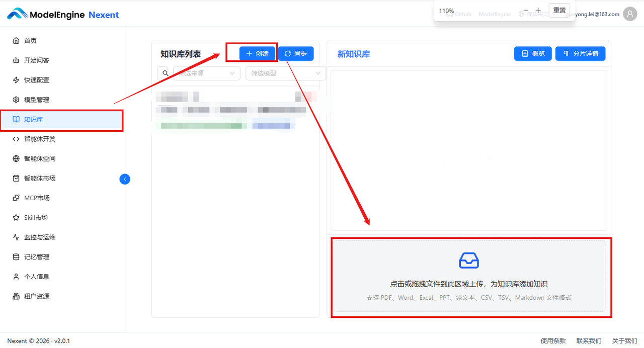Click the person icon beside 个人信息
Screen dimensions: 644x348
click(x=16, y=276)
